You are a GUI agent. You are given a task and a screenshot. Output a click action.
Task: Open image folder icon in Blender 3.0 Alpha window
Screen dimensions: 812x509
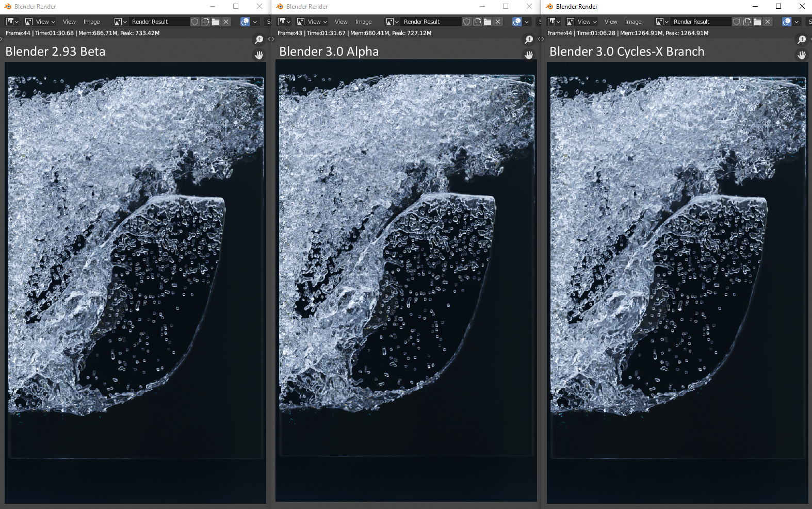click(488, 22)
